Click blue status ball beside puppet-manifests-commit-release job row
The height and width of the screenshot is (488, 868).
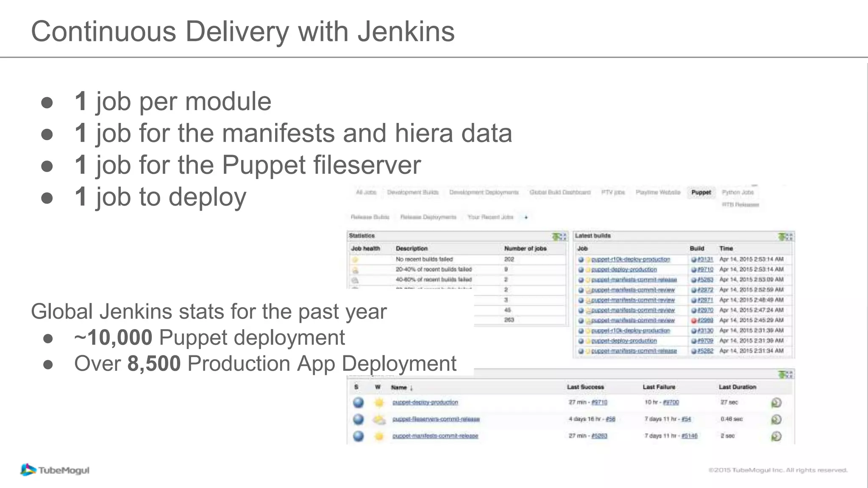358,436
